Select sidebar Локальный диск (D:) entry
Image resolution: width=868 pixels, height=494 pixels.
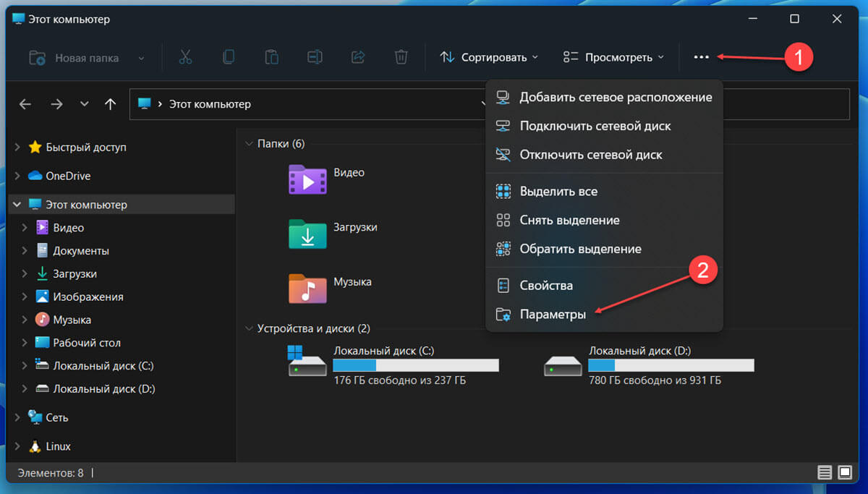click(x=103, y=389)
